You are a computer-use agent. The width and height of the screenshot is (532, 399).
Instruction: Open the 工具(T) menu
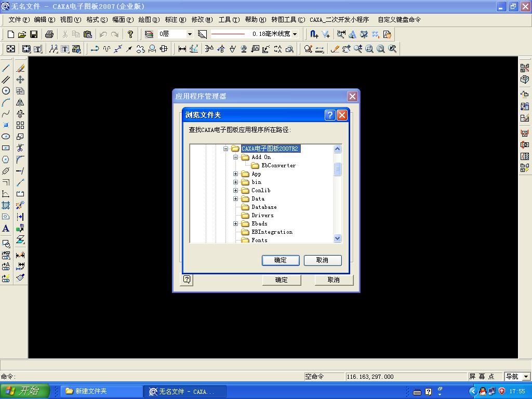pyautogui.click(x=229, y=20)
